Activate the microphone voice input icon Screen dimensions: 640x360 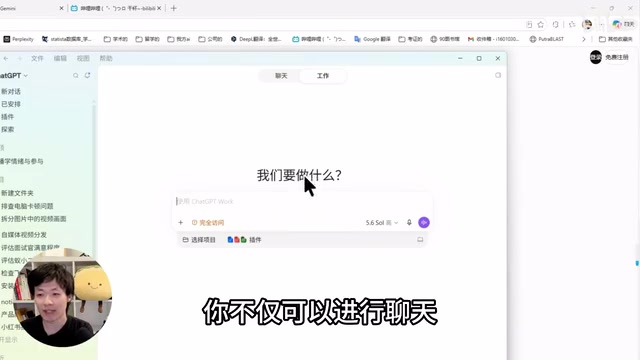(x=409, y=222)
